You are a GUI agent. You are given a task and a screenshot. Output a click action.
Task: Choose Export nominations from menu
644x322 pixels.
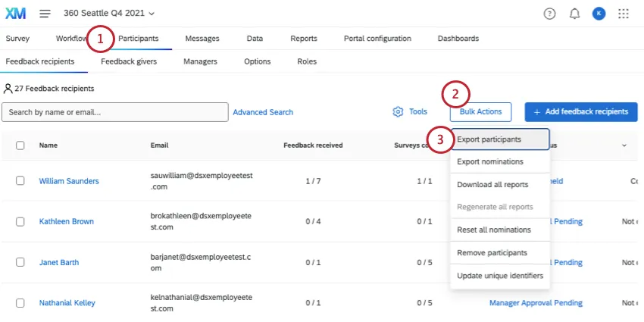click(x=500, y=162)
